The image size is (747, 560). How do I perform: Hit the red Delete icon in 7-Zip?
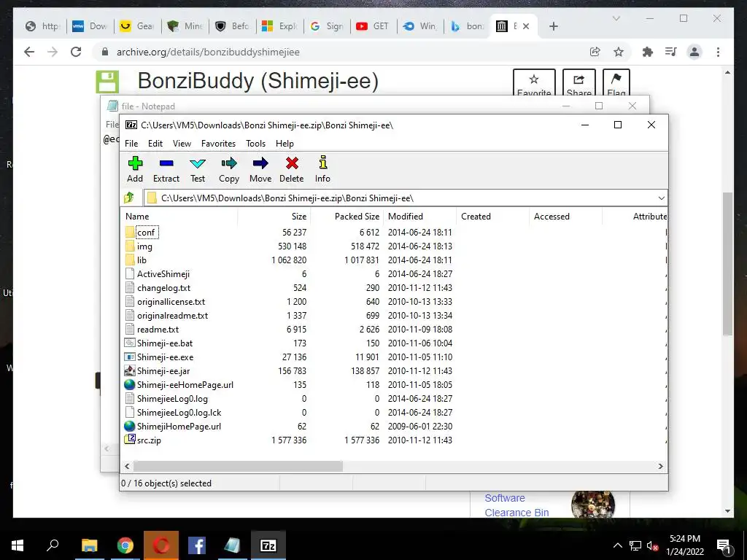click(292, 169)
